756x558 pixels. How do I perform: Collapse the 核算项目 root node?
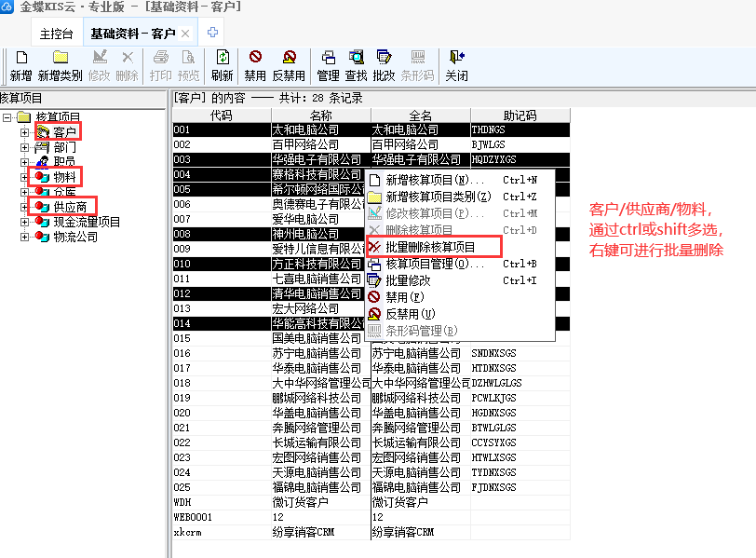[8, 117]
